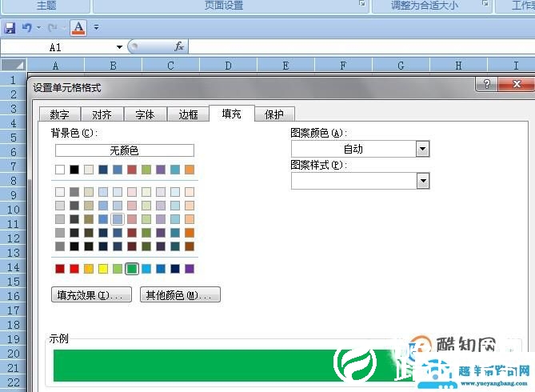Select the 填充 tab
This screenshot has height=392, width=535.
coord(231,114)
